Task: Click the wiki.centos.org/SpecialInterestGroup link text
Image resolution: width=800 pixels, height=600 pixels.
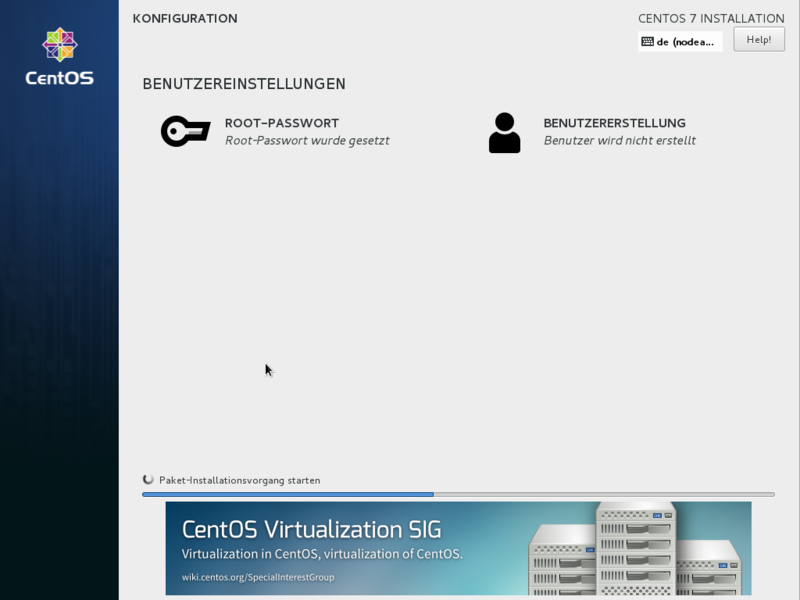Action: [258, 577]
